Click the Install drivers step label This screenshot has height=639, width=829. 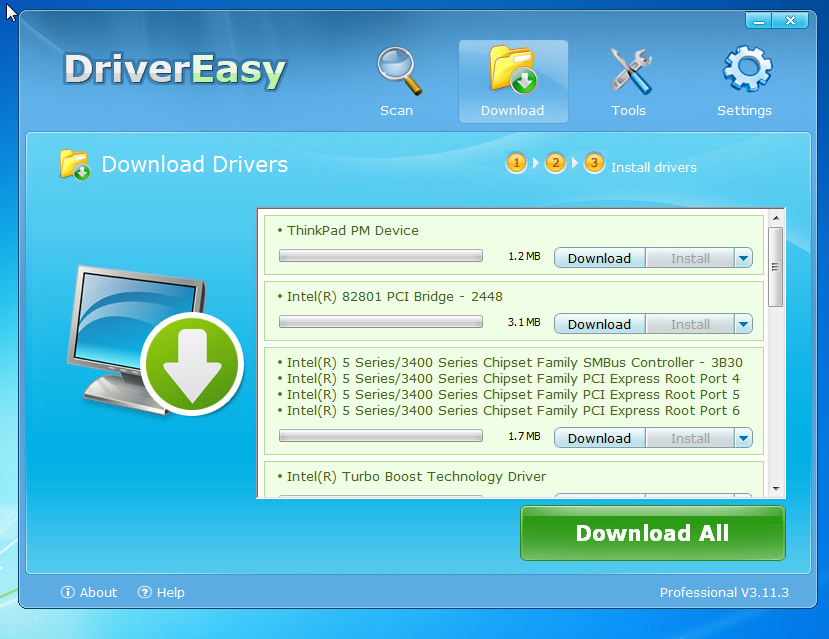click(x=654, y=168)
